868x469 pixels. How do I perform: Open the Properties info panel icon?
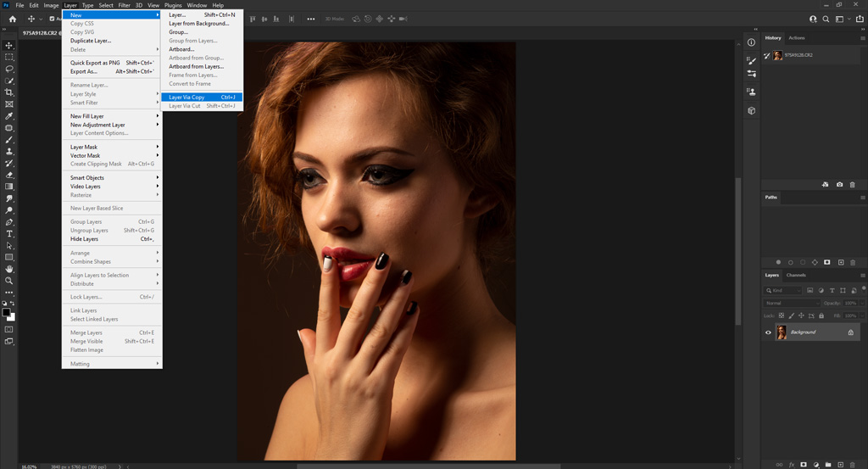(x=751, y=42)
